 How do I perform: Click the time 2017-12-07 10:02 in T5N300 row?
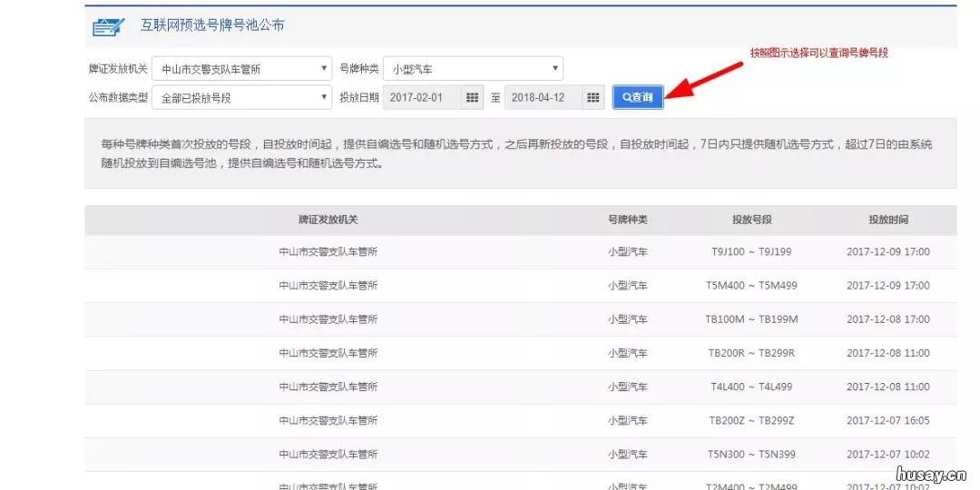click(888, 455)
